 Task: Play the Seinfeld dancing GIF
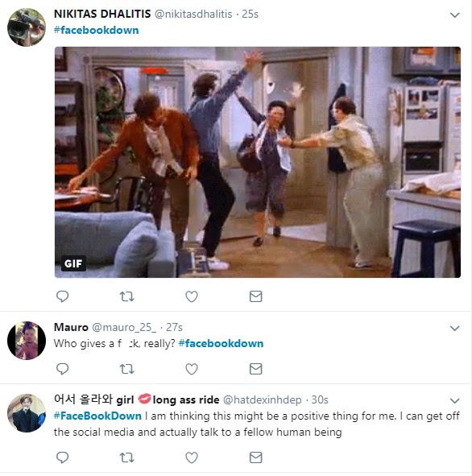click(x=258, y=162)
